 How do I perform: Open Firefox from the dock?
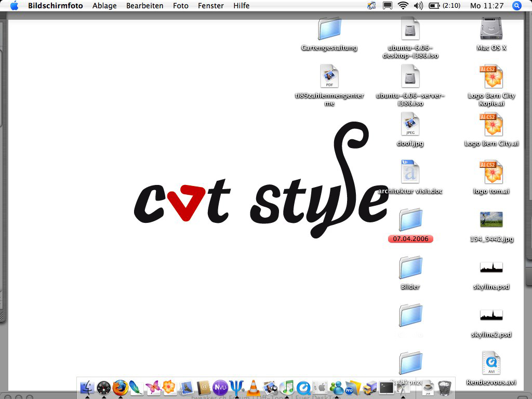pyautogui.click(x=120, y=388)
